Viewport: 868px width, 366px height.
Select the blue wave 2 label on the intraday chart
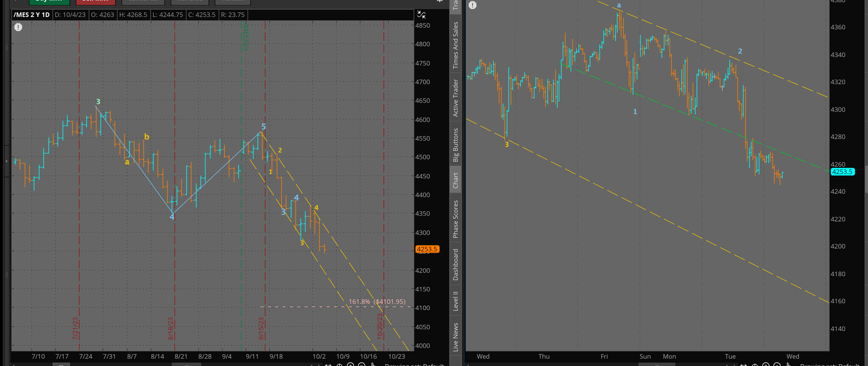click(x=740, y=51)
